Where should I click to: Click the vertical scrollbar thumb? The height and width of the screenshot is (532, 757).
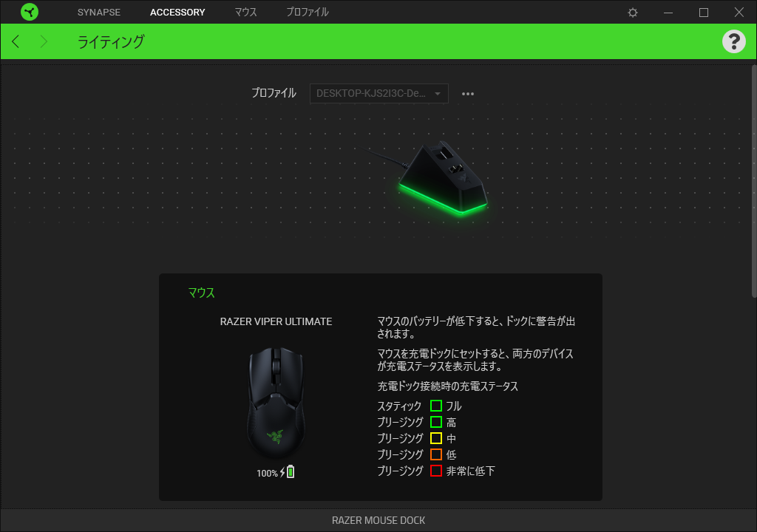coord(754,181)
